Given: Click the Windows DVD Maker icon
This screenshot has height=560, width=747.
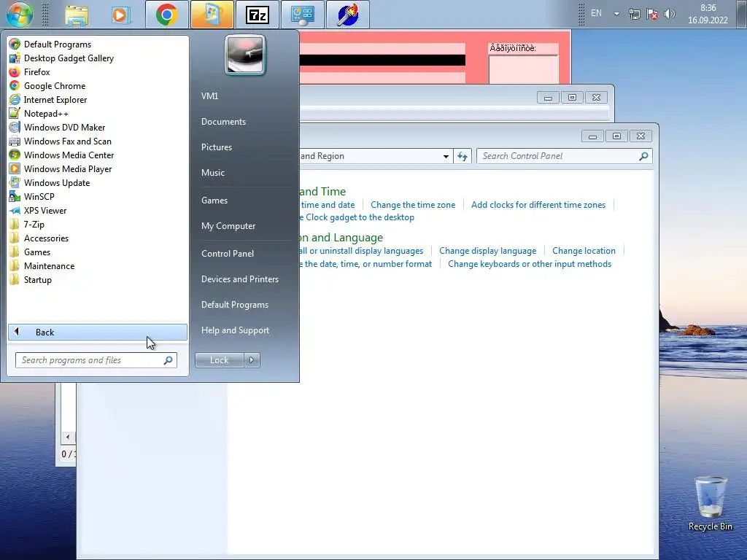Looking at the screenshot, I should (15, 127).
